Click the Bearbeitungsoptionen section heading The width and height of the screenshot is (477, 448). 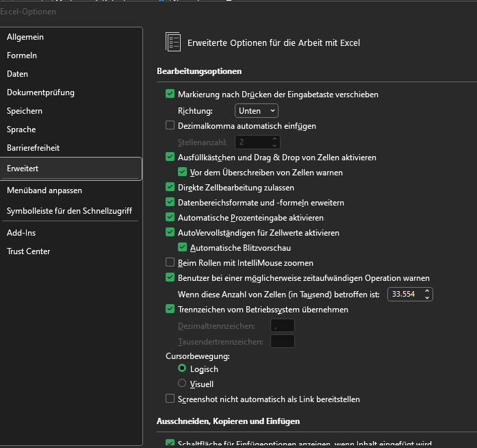tap(199, 71)
